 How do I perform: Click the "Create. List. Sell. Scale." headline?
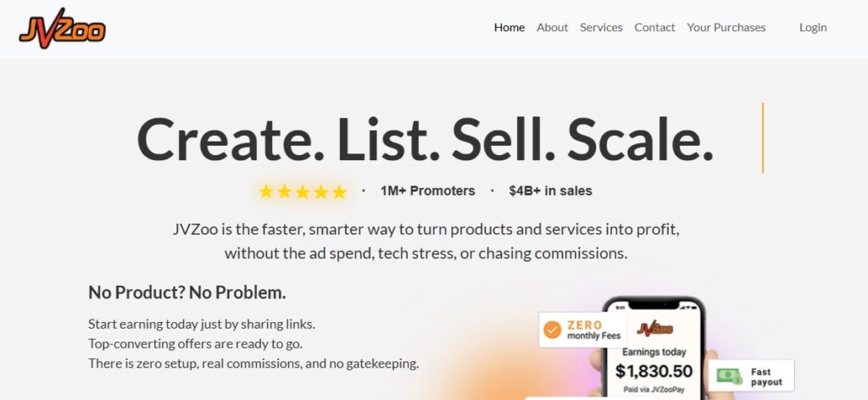[425, 140]
